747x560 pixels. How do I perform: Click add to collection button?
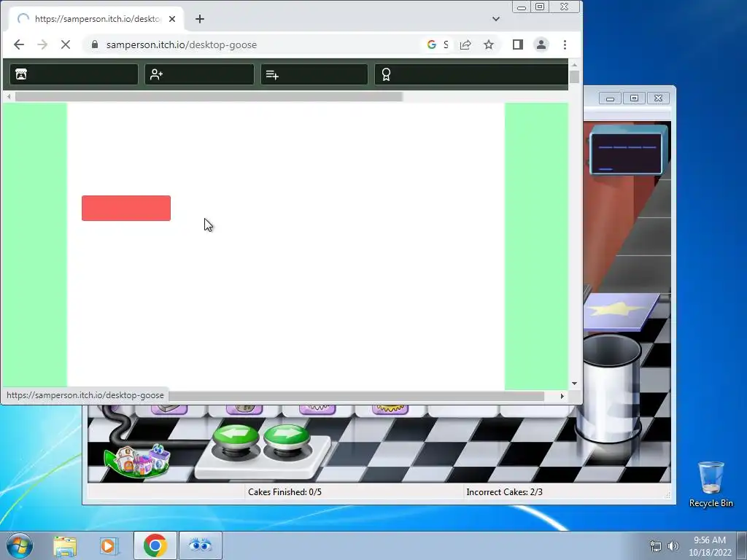[314, 74]
